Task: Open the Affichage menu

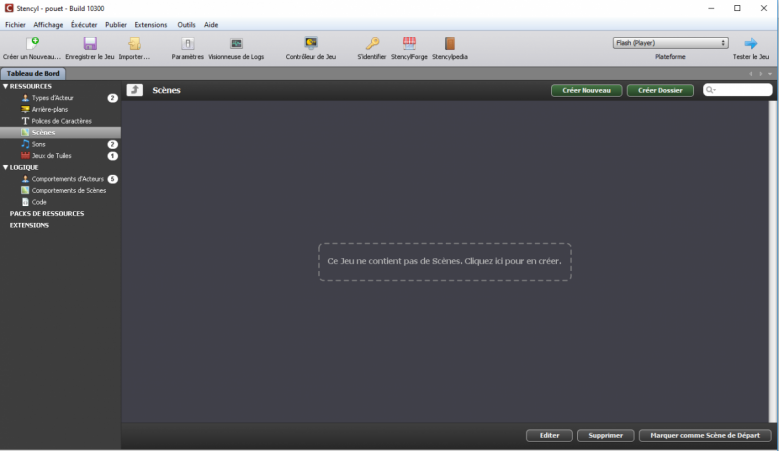Action: pyautogui.click(x=48, y=24)
